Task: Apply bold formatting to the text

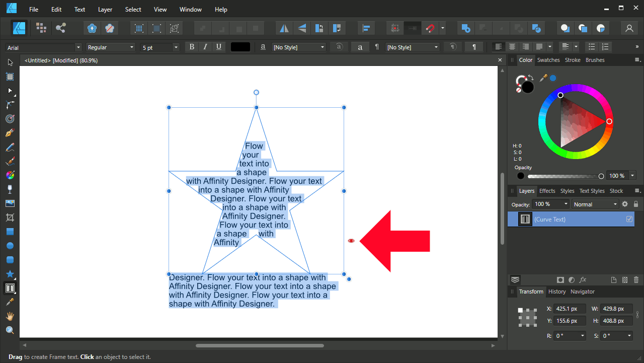Action: (x=192, y=47)
